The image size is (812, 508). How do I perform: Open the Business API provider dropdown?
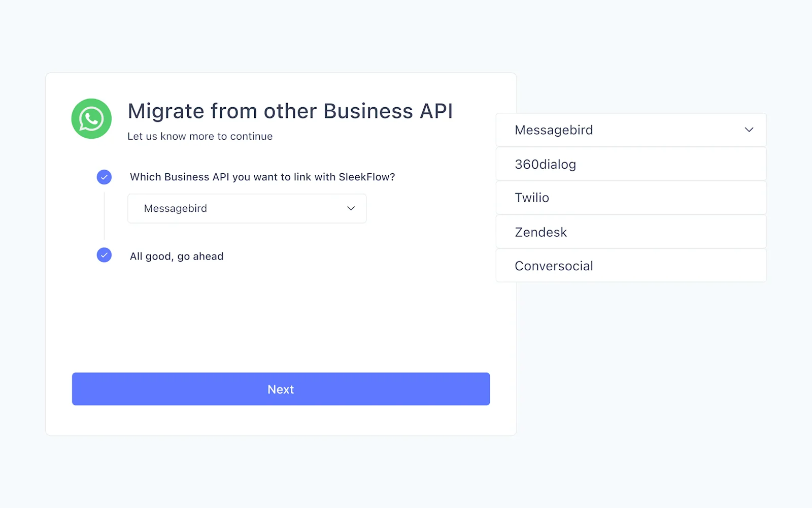coord(247,208)
